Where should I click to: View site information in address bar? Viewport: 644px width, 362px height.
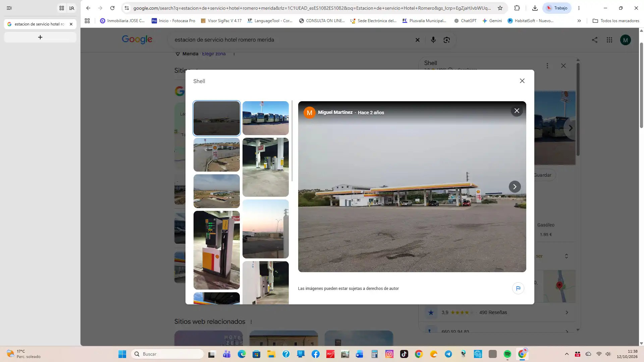pos(127,8)
